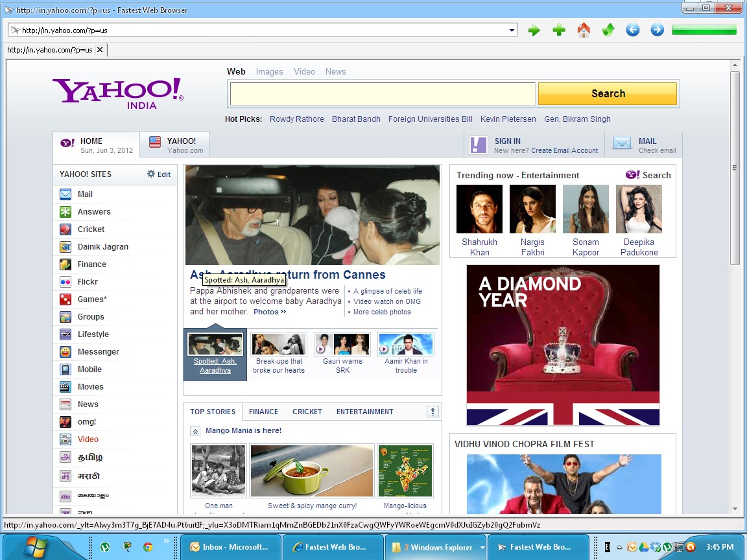Click the Windows Start button
Image resolution: width=747 pixels, height=560 pixels.
pyautogui.click(x=35, y=548)
